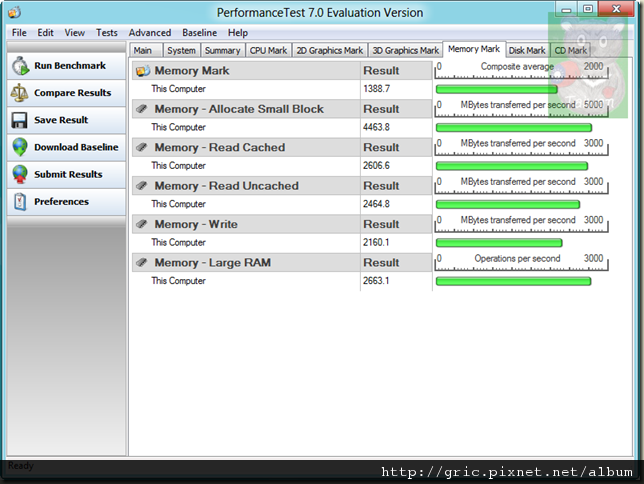
Task: Click the 2663.1 result value
Action: [x=376, y=281]
